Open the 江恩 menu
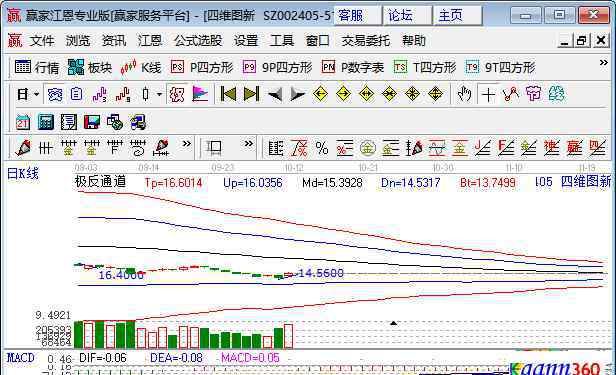Image resolution: width=616 pixels, height=375 pixels. [150, 40]
